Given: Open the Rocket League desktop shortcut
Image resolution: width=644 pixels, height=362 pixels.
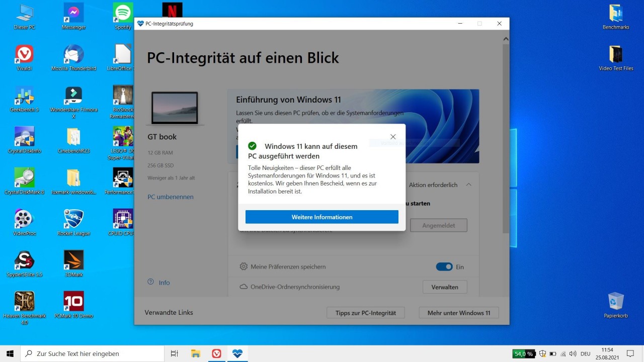Looking at the screenshot, I should 73,222.
